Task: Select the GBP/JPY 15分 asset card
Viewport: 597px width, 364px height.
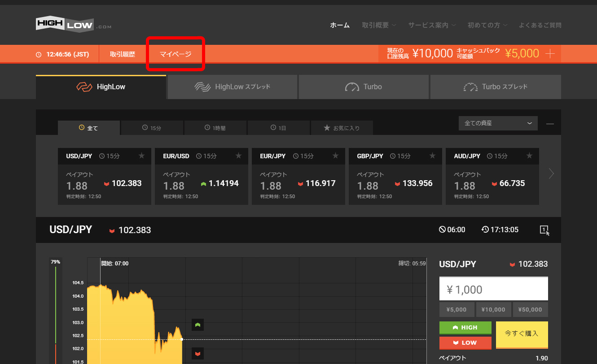Action: 395,177
